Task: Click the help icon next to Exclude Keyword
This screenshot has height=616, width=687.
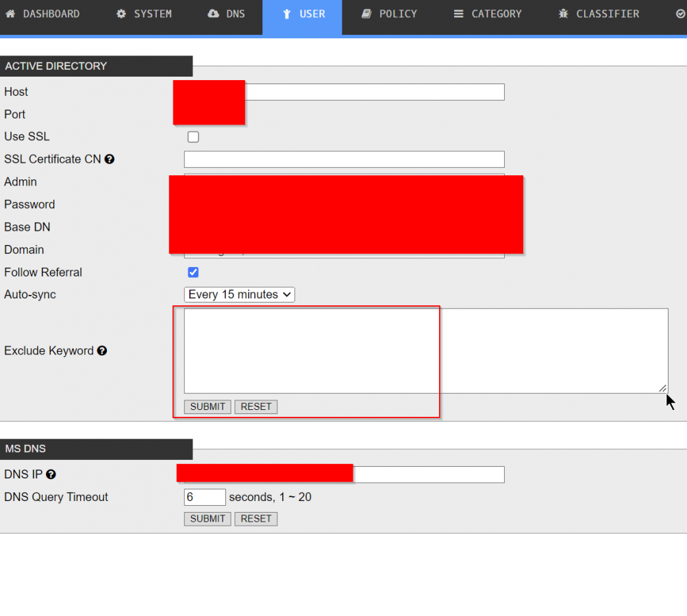Action: (x=102, y=351)
